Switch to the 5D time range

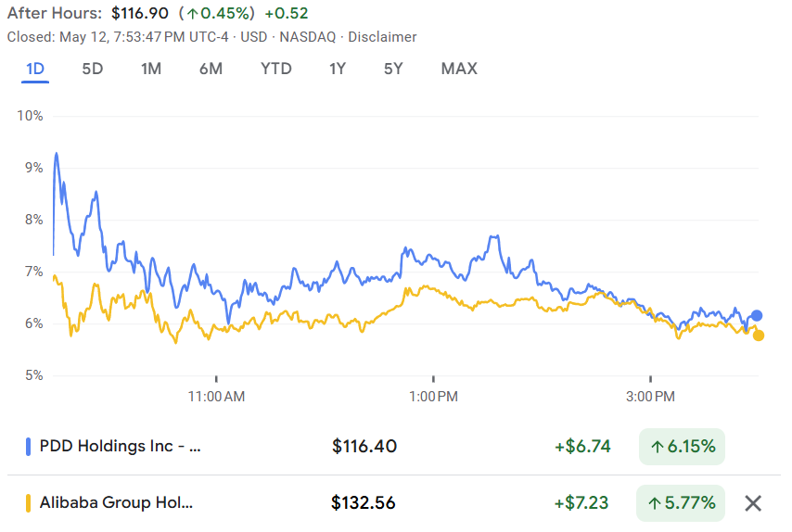93,69
